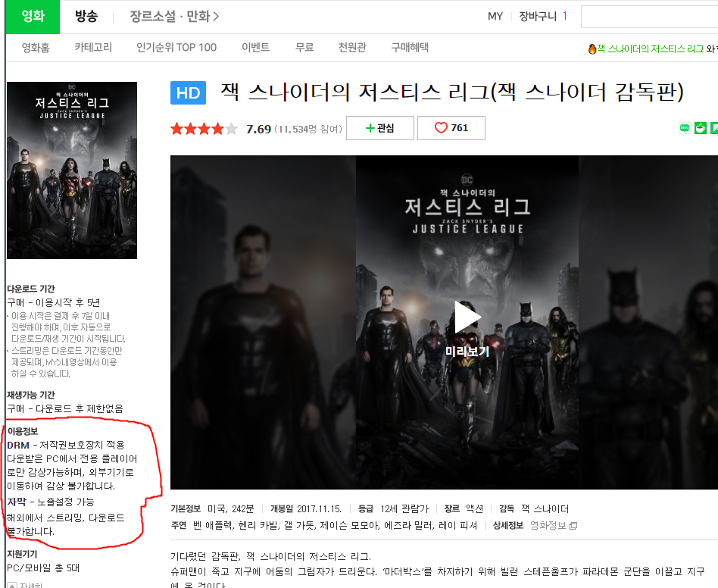
Task: Click the heart like button showing 761
Action: 451,128
